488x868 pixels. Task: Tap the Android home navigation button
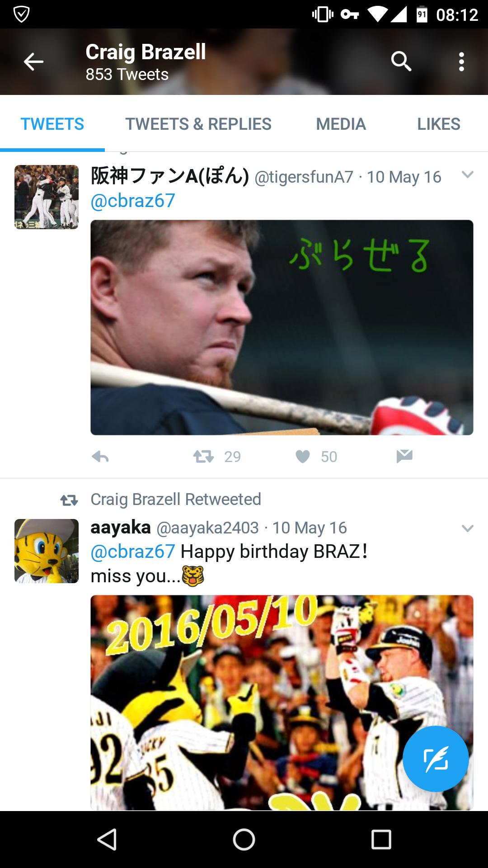[244, 840]
